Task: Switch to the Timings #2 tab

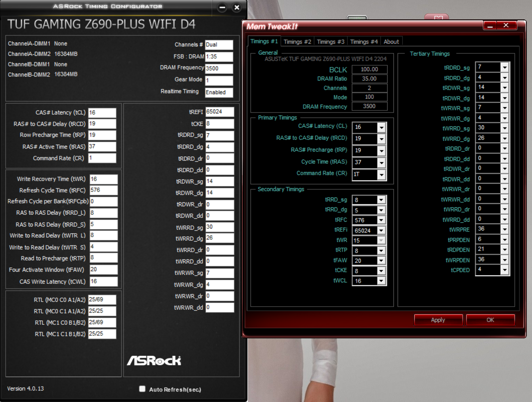Action: click(x=297, y=42)
